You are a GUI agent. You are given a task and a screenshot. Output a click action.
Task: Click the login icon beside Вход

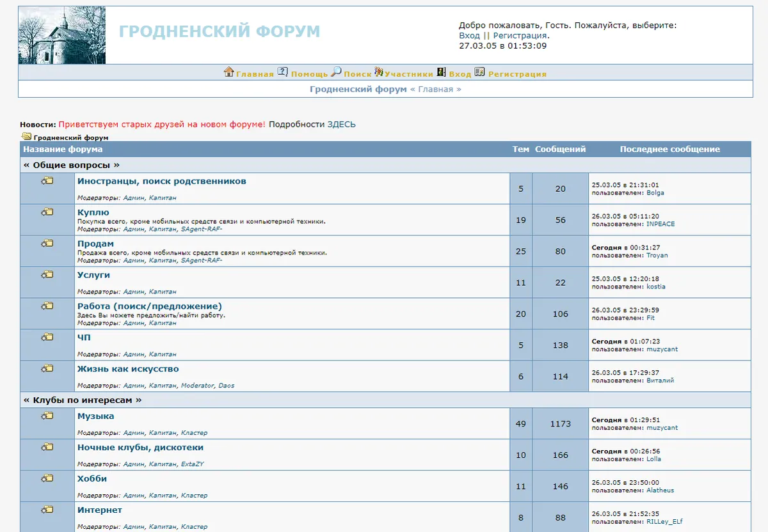click(x=440, y=73)
